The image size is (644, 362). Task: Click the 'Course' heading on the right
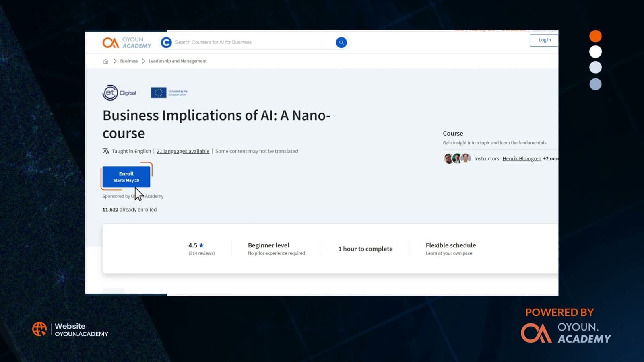(x=453, y=133)
